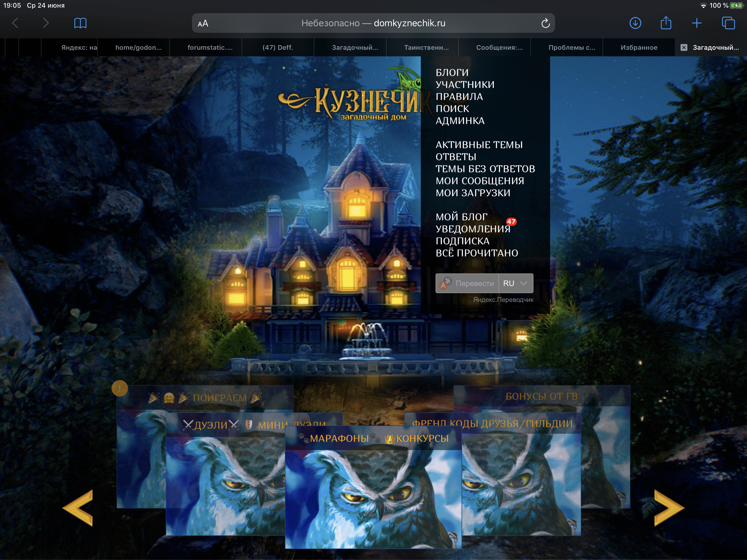Image resolution: width=747 pixels, height=560 pixels.
Task: Open the share sheet icon
Action: pyautogui.click(x=666, y=23)
